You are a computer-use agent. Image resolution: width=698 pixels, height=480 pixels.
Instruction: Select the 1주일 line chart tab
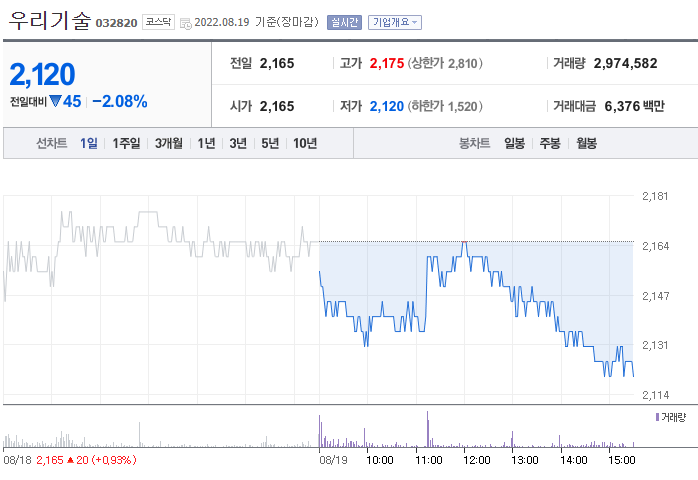[126, 143]
